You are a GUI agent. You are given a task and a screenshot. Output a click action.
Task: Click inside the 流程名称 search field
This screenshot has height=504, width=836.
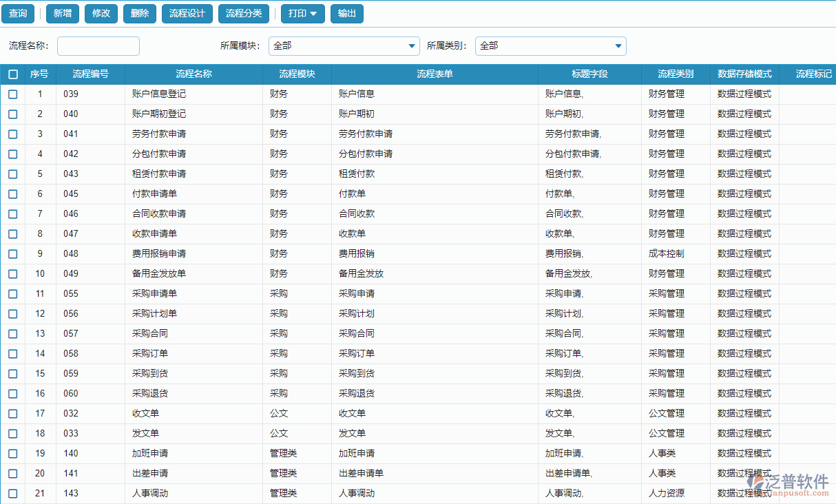coord(98,46)
